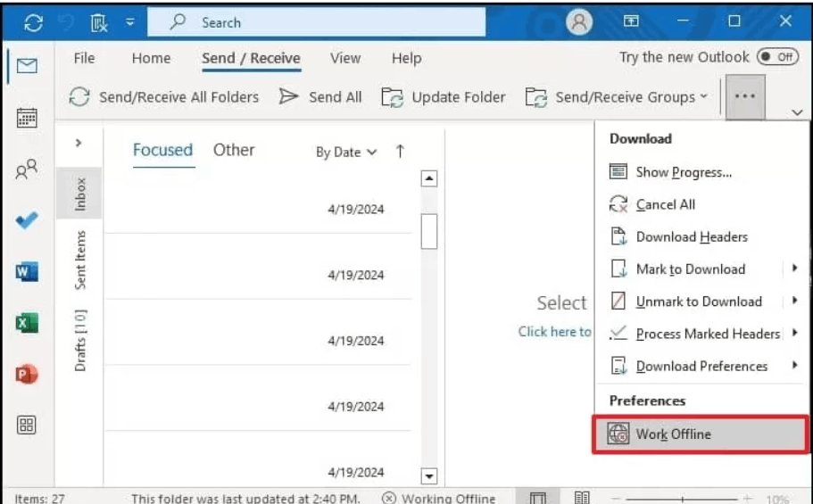Click the three-dots more commands button
Screen dimensions: 813x504
[x=745, y=96]
